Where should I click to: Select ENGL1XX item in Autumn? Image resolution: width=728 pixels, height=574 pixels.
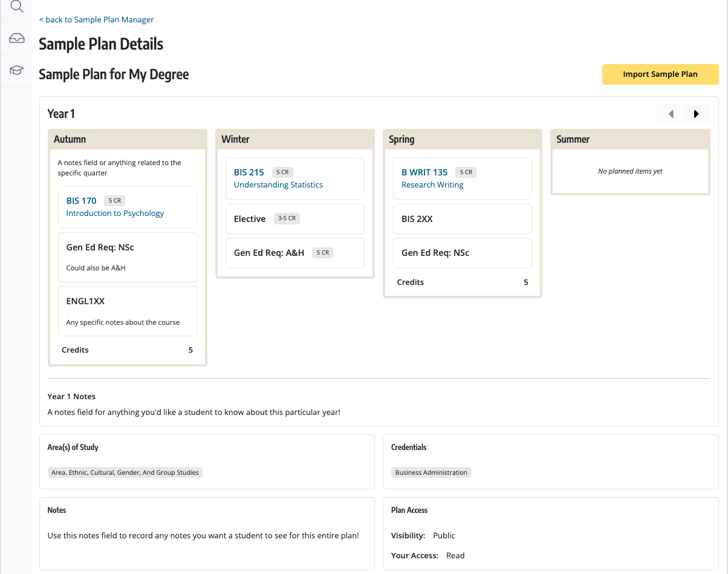click(x=128, y=311)
